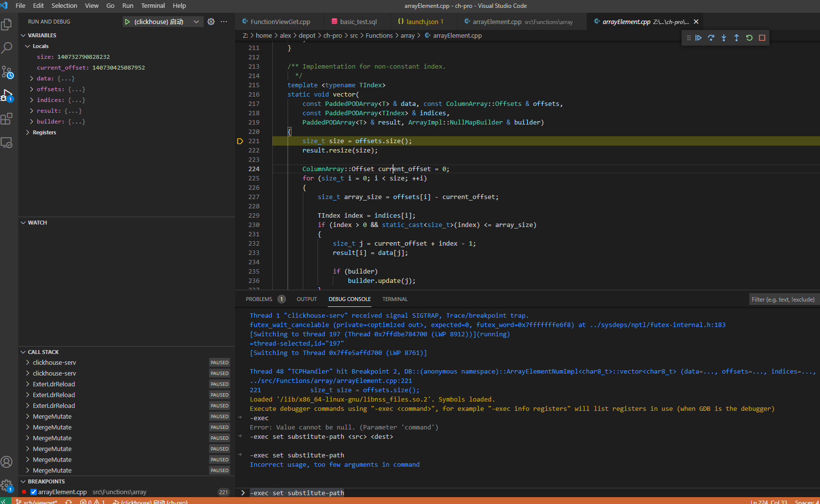820x504 pixels.
Task: Click the Continue debug button
Action: (698, 38)
